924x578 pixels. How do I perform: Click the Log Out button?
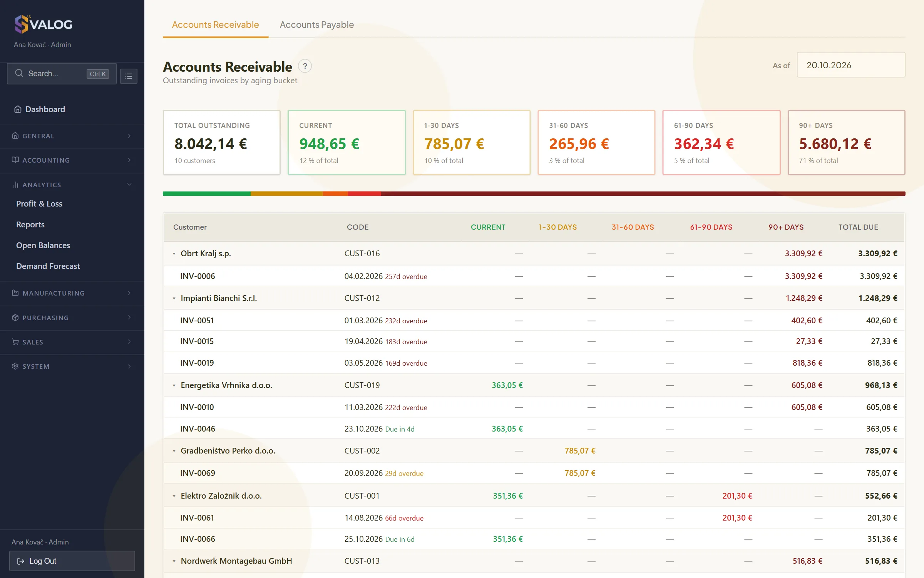coord(72,561)
